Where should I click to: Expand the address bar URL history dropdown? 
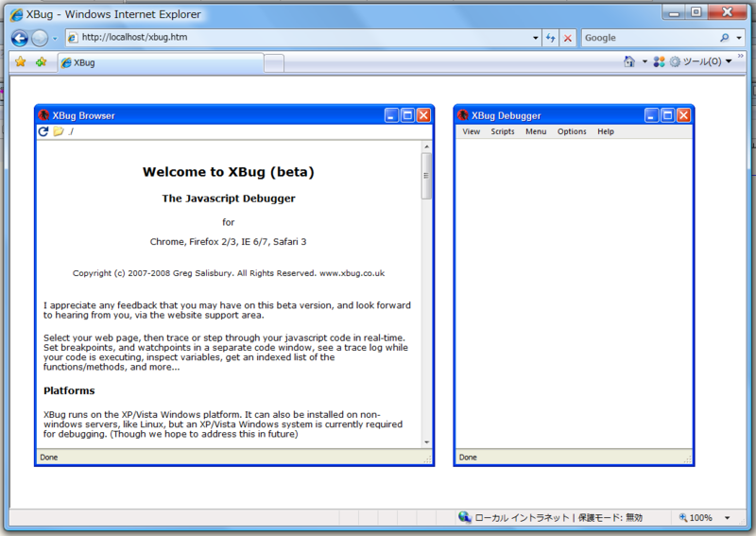pos(536,38)
